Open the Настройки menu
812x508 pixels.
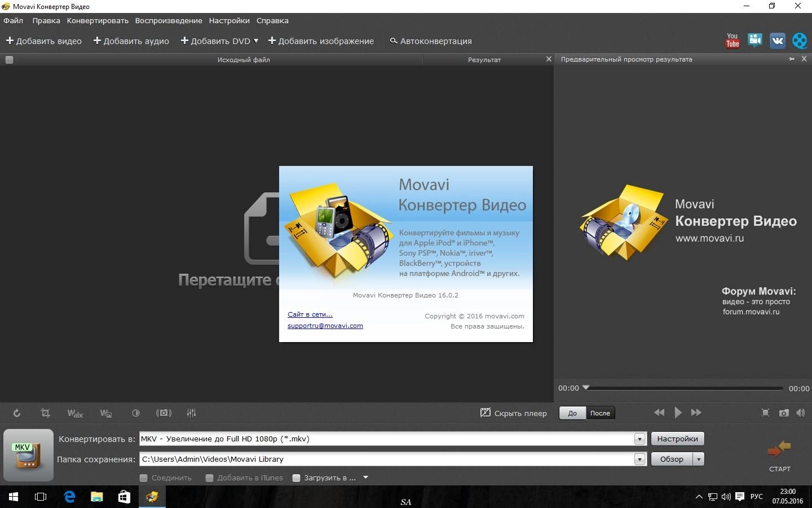[x=229, y=20]
